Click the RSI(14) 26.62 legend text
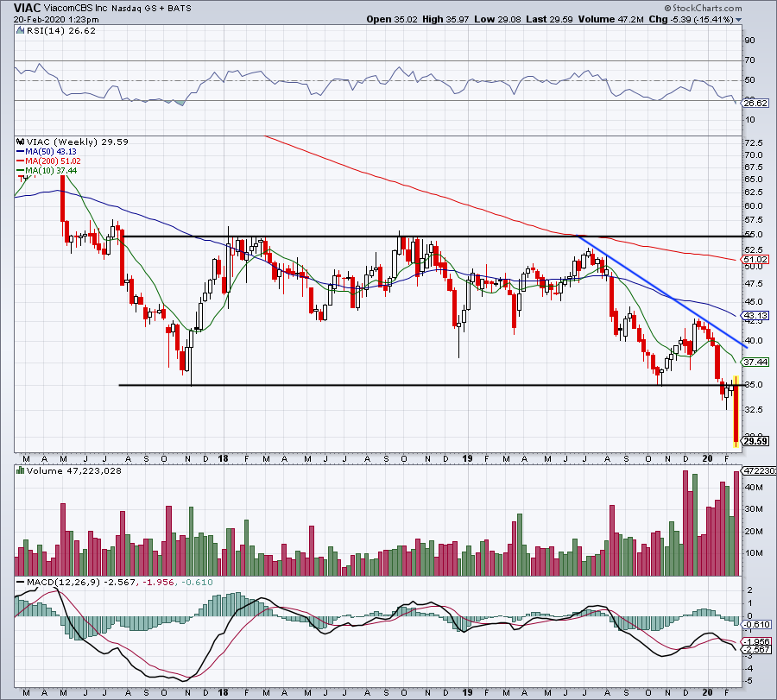The width and height of the screenshot is (777, 700). coord(60,31)
